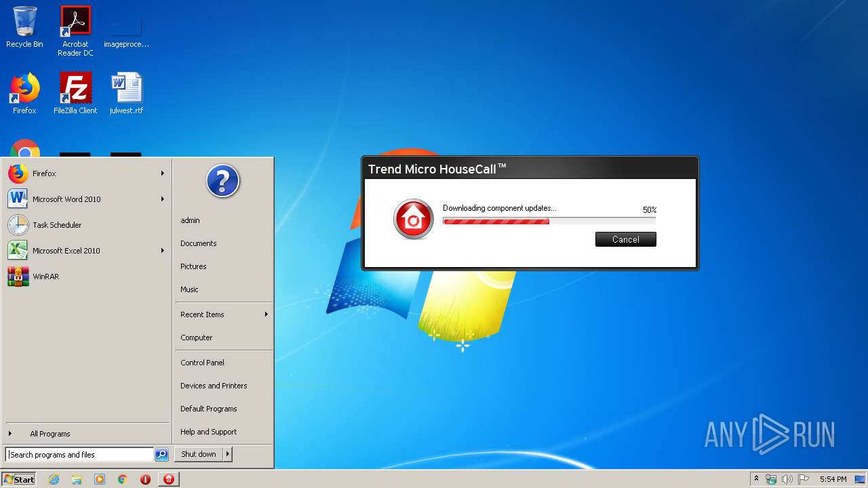Click the volume speaker tray icon

click(x=787, y=479)
